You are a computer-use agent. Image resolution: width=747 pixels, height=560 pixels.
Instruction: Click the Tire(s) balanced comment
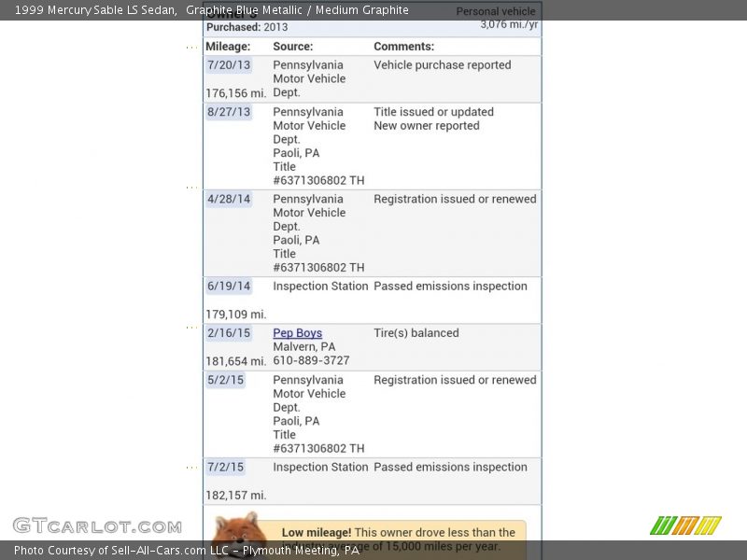coord(416,333)
